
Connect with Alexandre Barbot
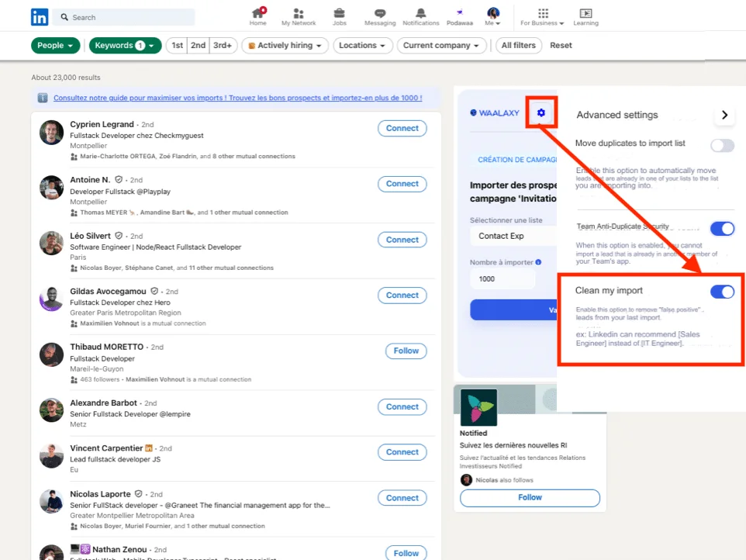click(x=402, y=406)
